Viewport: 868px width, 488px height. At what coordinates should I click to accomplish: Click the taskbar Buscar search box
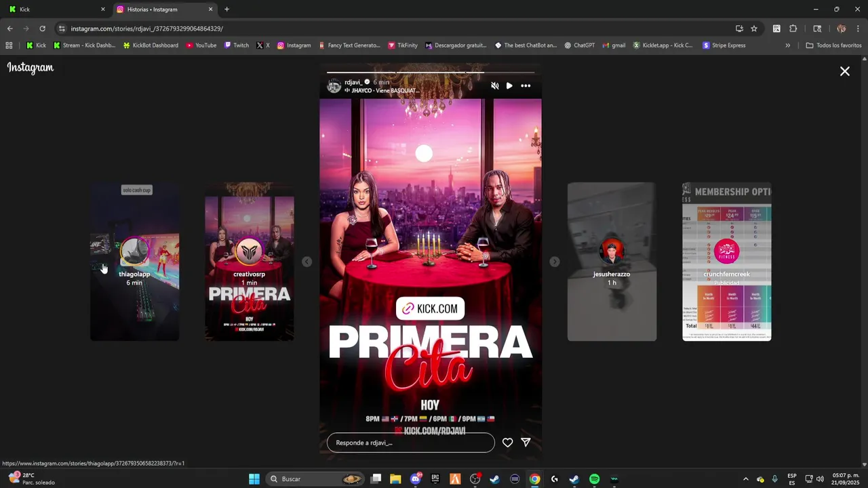[x=315, y=479]
